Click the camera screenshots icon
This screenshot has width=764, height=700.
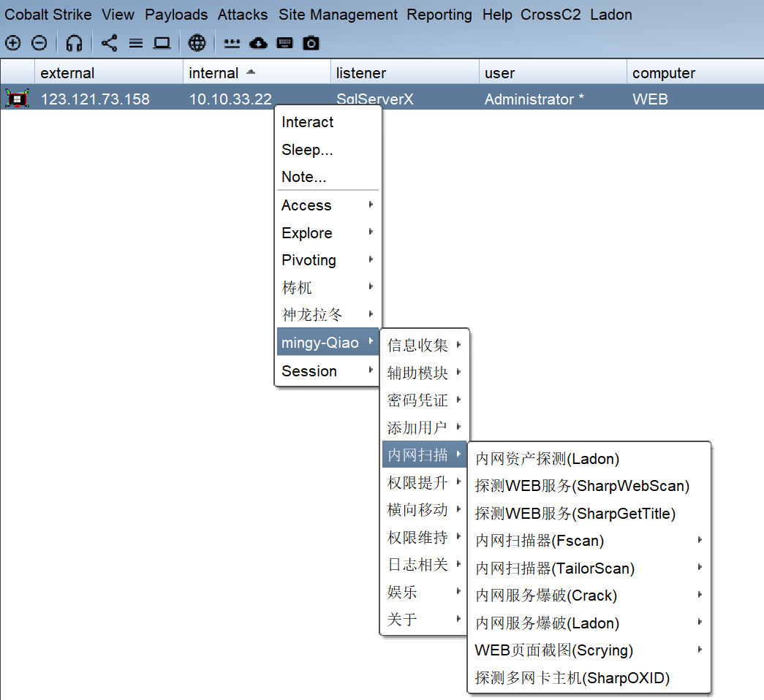point(311,43)
